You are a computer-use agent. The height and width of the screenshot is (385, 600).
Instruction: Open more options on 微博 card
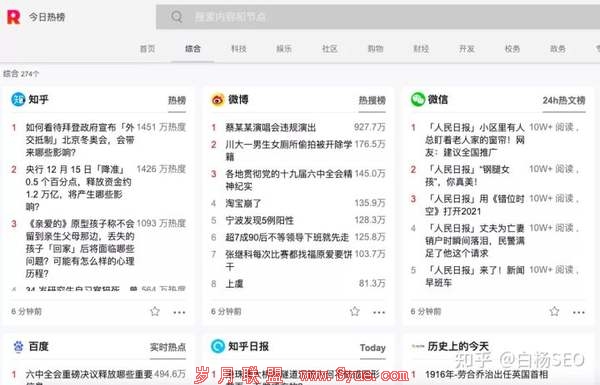coord(379,312)
